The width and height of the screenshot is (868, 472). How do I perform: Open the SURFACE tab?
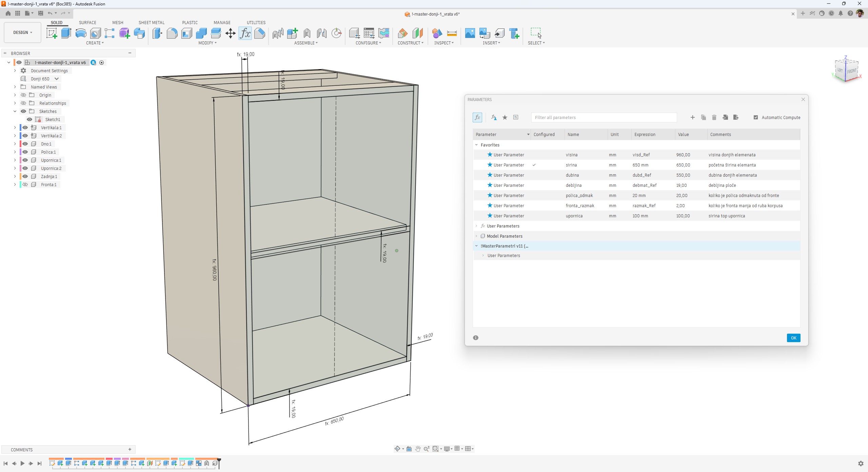pos(87,22)
